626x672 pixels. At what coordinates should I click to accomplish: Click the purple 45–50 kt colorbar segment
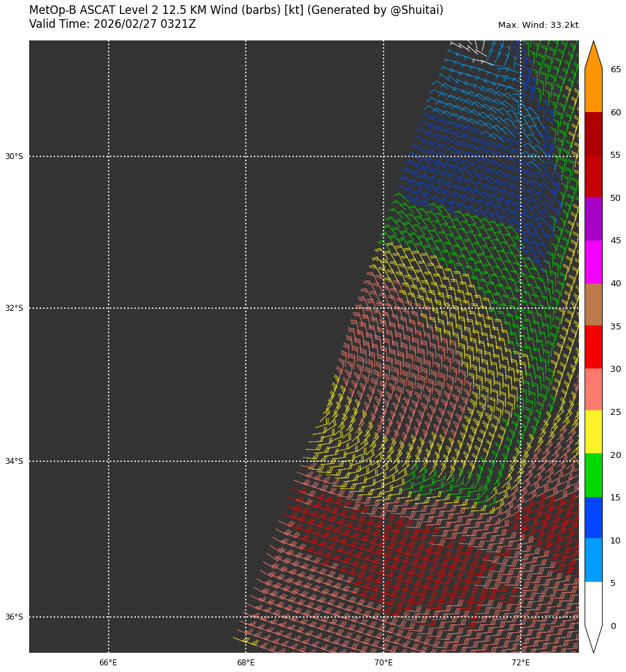click(x=593, y=219)
